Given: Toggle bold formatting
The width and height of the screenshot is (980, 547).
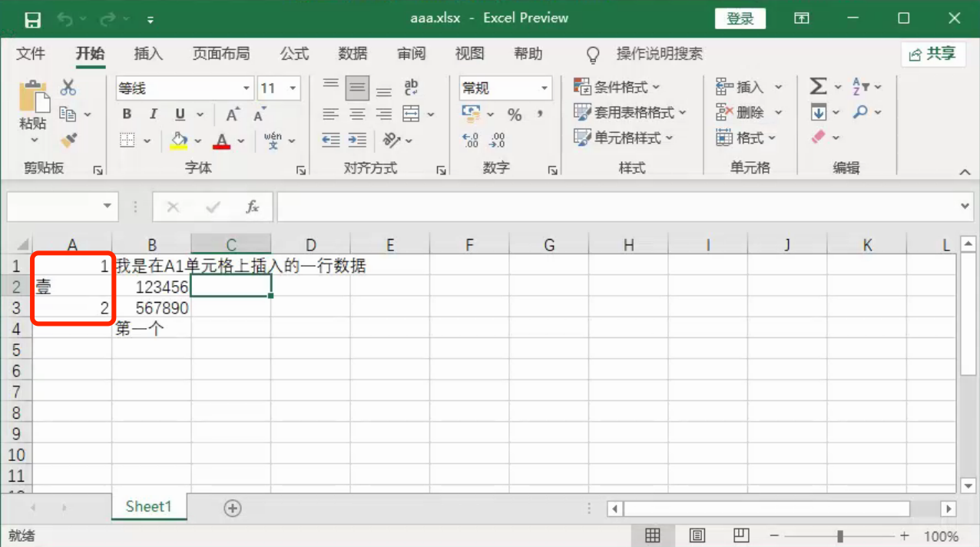Looking at the screenshot, I should [x=127, y=114].
